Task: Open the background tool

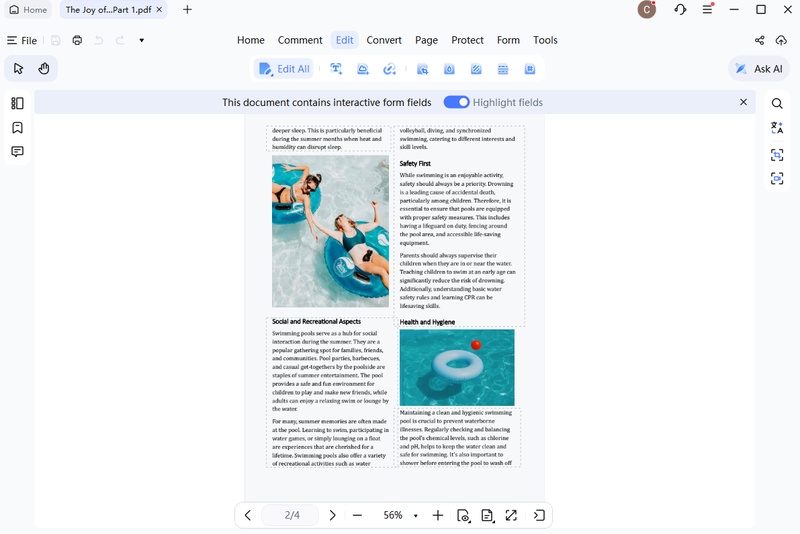Action: click(x=476, y=69)
